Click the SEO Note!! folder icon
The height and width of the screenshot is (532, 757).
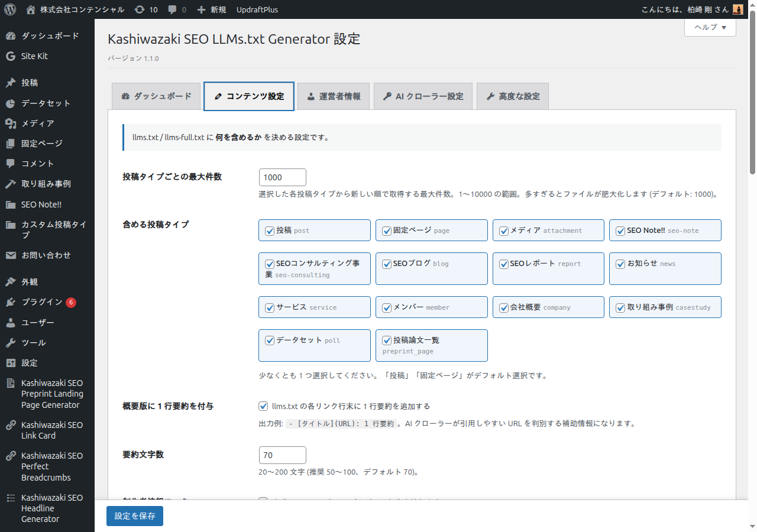[11, 205]
